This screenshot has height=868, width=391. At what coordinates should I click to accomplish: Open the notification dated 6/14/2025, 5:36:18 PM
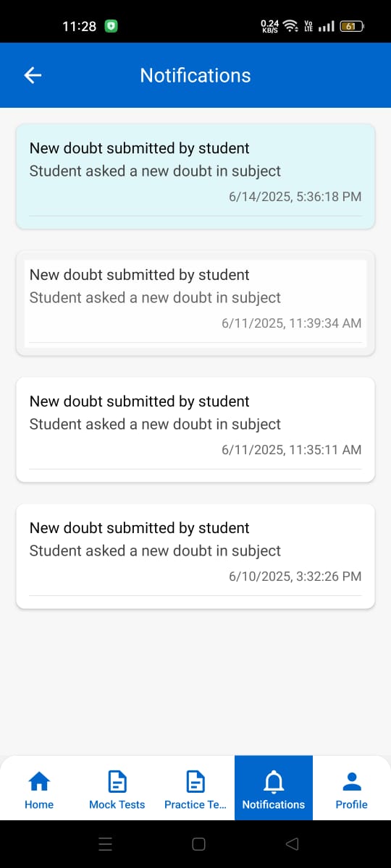[x=195, y=176]
